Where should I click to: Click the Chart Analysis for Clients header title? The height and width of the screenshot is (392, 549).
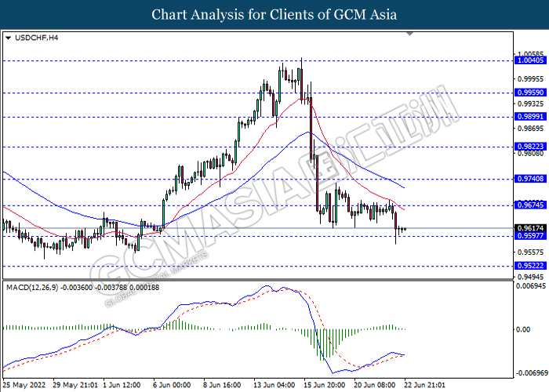coord(274,15)
